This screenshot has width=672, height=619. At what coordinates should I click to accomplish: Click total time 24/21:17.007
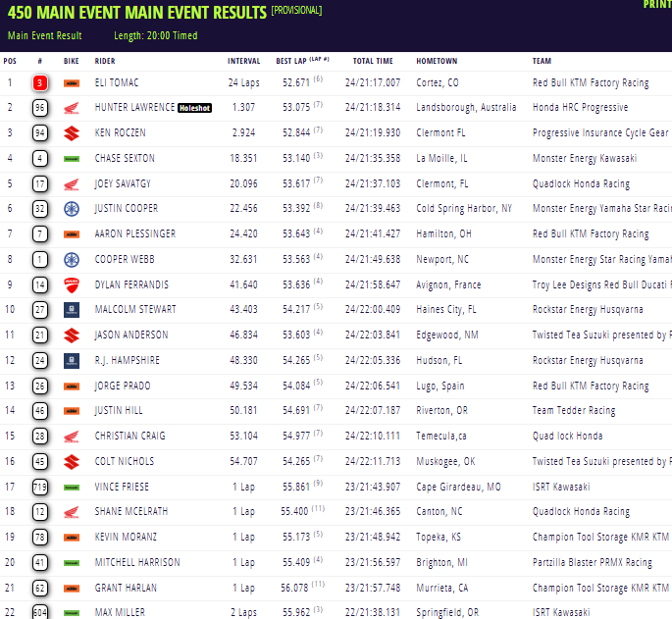(373, 82)
